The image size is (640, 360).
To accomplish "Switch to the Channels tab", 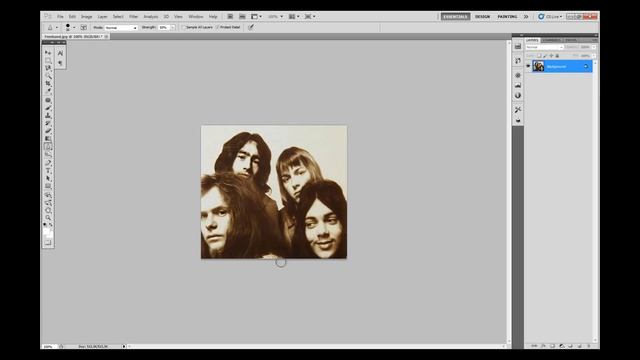I will click(551, 40).
